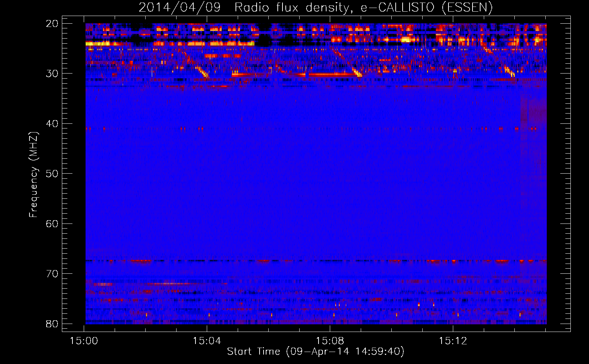The image size is (589, 364).
Task: Click the 60 MHz frequency tick label
Action: point(52,224)
